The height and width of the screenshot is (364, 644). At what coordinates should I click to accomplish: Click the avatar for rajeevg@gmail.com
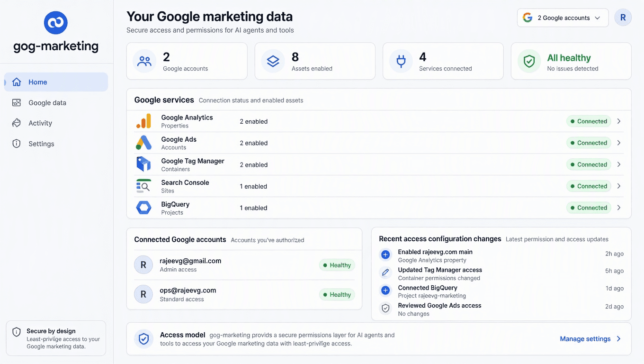143,265
